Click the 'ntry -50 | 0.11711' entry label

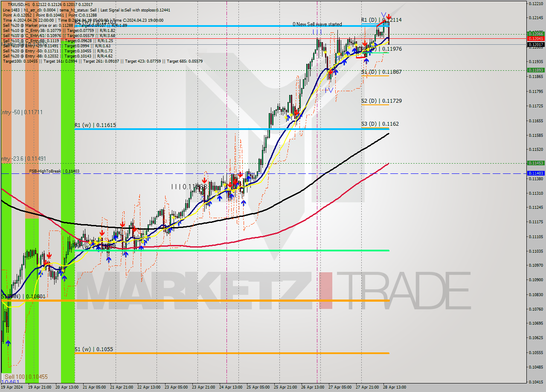click(x=22, y=112)
